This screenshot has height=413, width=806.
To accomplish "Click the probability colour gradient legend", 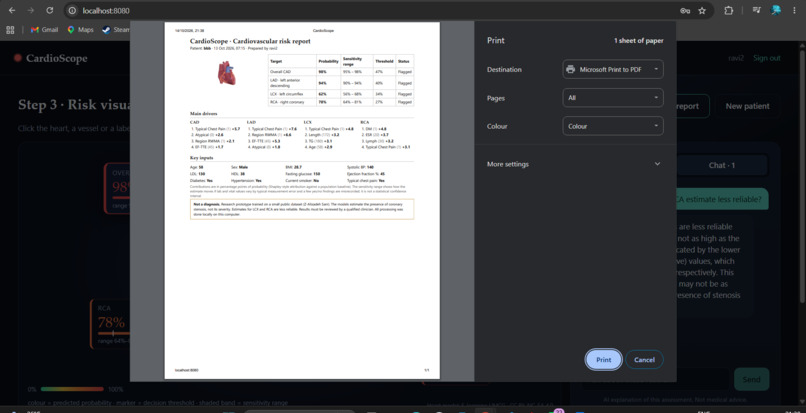I will tap(72, 389).
